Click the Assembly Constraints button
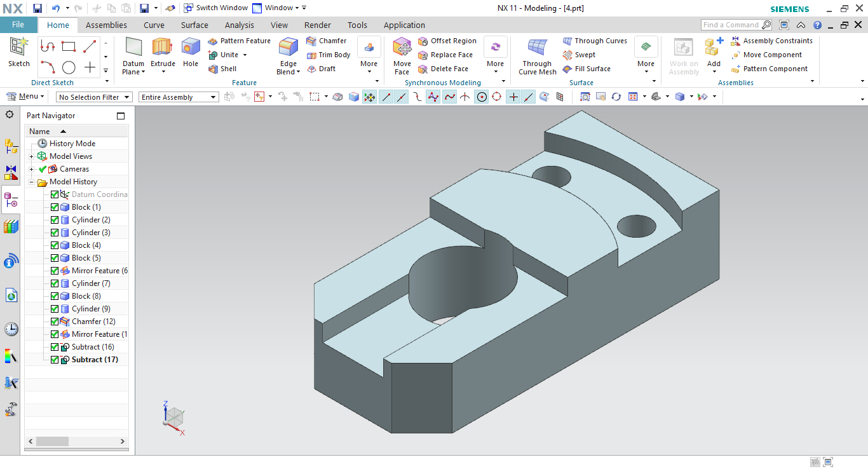868x469 pixels. coord(772,41)
